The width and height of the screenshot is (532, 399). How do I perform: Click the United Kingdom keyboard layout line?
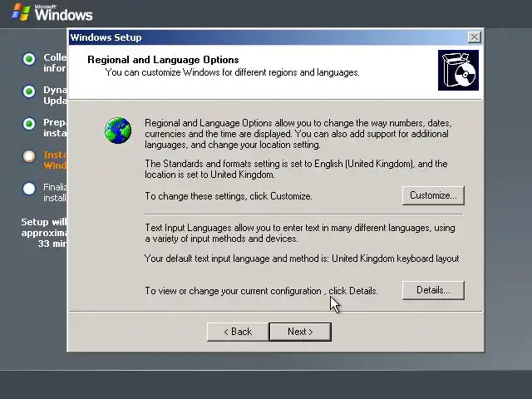(302, 259)
